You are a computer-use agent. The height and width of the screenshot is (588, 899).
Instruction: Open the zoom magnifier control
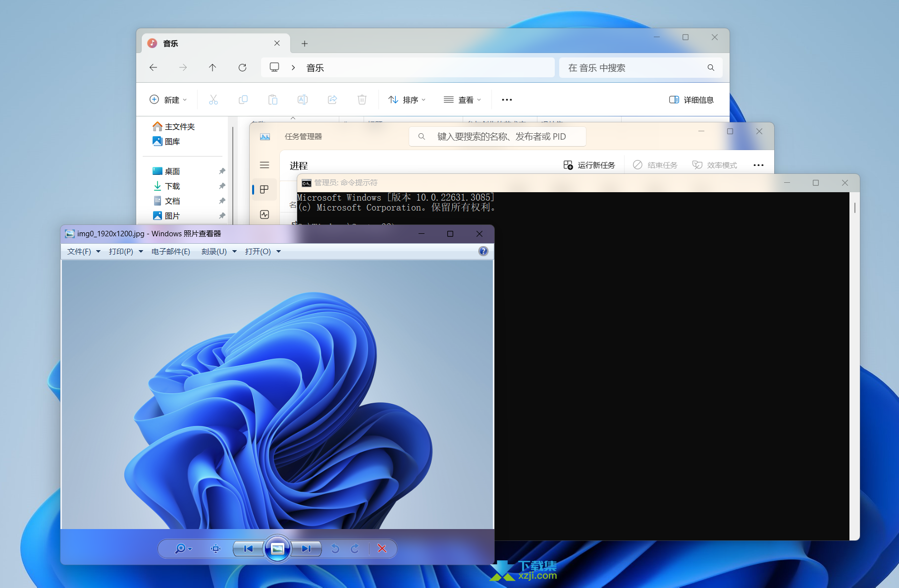coord(182,548)
